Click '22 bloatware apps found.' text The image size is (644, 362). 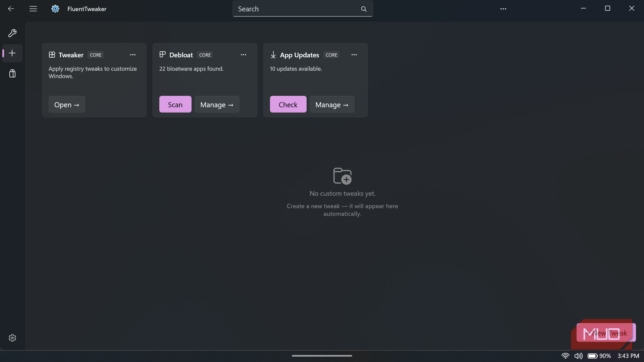tap(191, 69)
